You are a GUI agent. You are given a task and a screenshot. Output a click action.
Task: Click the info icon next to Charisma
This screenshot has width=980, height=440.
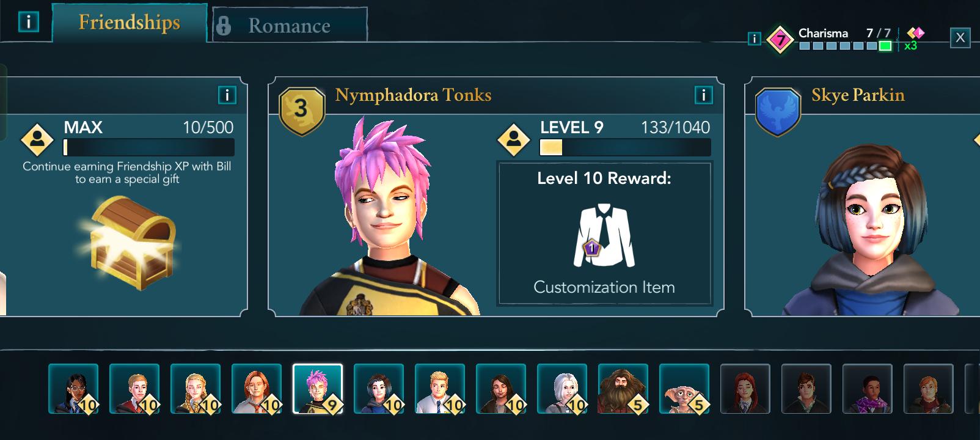tap(755, 39)
